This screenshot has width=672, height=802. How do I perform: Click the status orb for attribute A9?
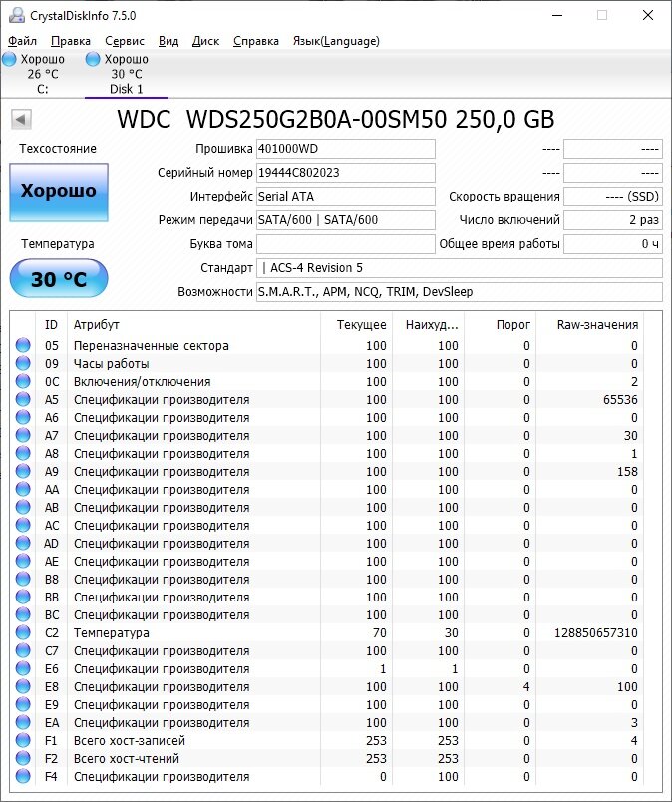pyautogui.click(x=23, y=471)
